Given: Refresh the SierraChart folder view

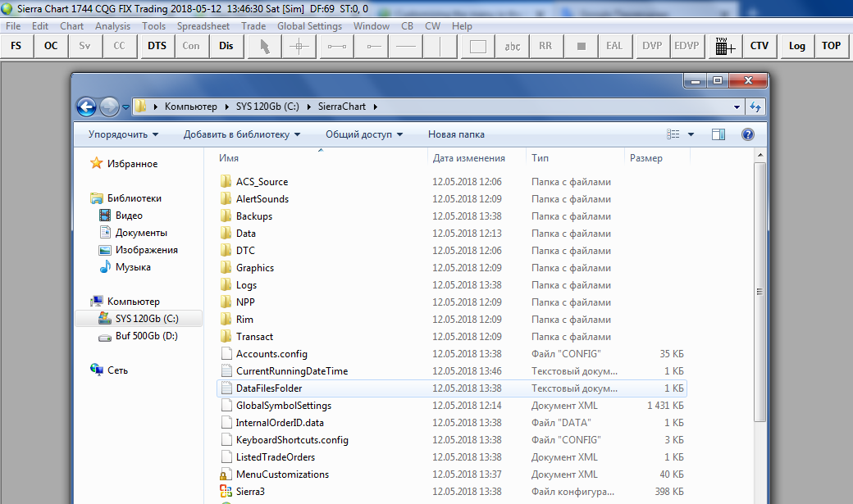Looking at the screenshot, I should click(x=755, y=107).
